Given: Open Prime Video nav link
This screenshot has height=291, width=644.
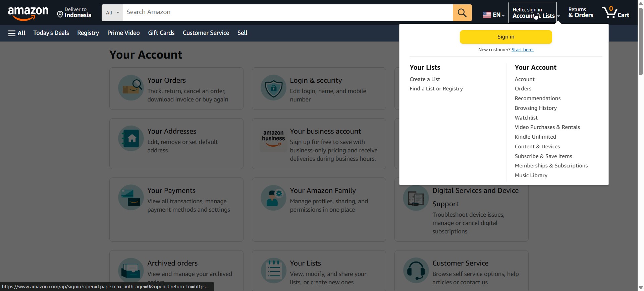Looking at the screenshot, I should [x=123, y=33].
